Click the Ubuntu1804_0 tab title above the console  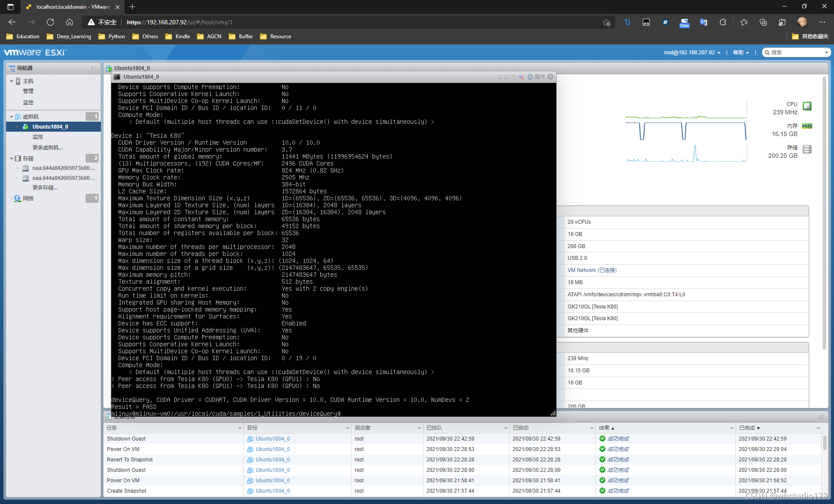(132, 68)
